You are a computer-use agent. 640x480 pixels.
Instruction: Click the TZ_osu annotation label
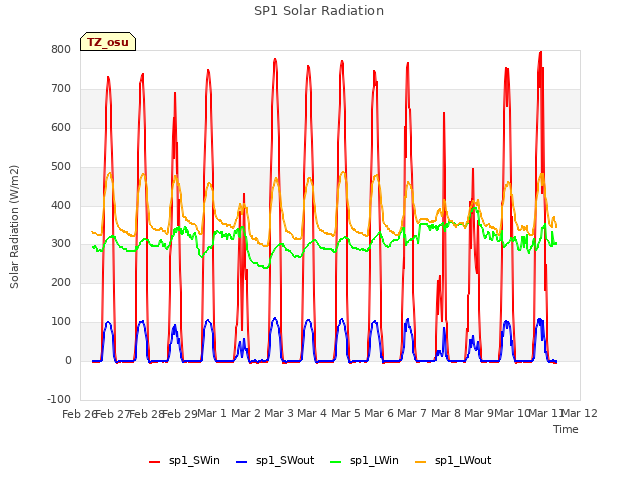click(x=108, y=42)
